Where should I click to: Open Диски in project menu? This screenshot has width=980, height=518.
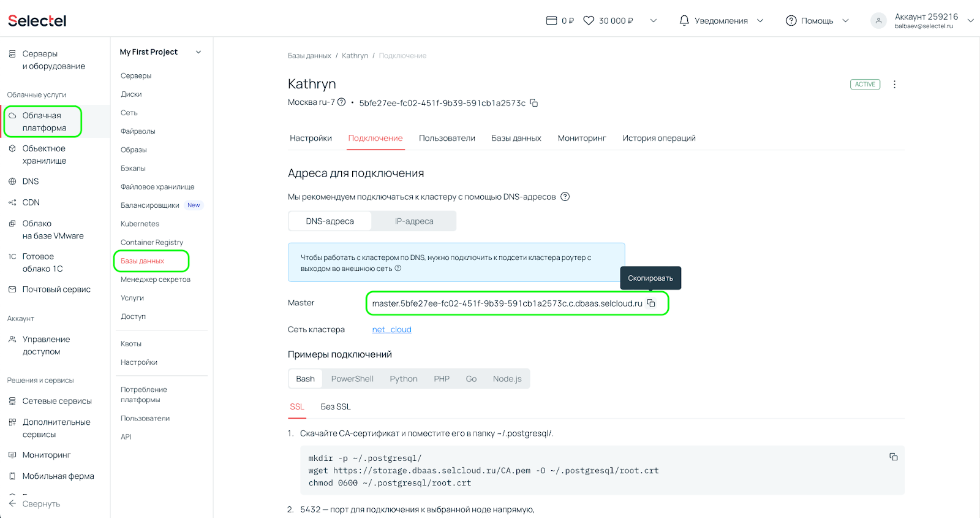click(131, 94)
